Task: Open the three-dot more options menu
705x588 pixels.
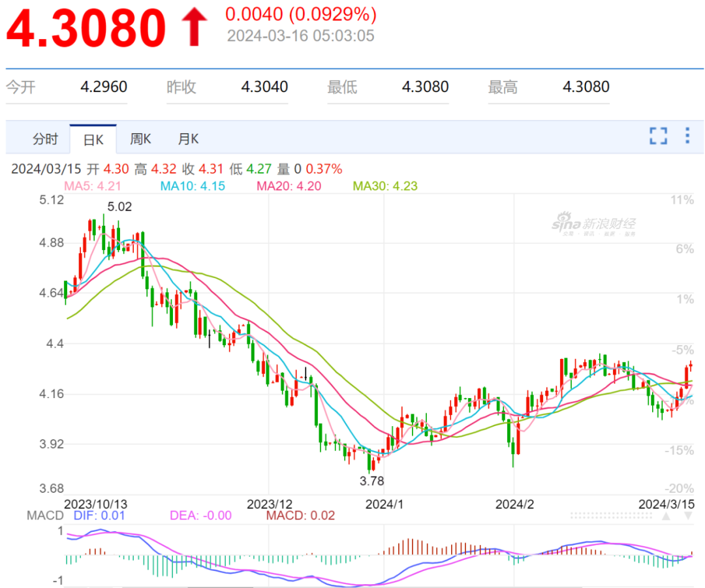Action: [687, 135]
